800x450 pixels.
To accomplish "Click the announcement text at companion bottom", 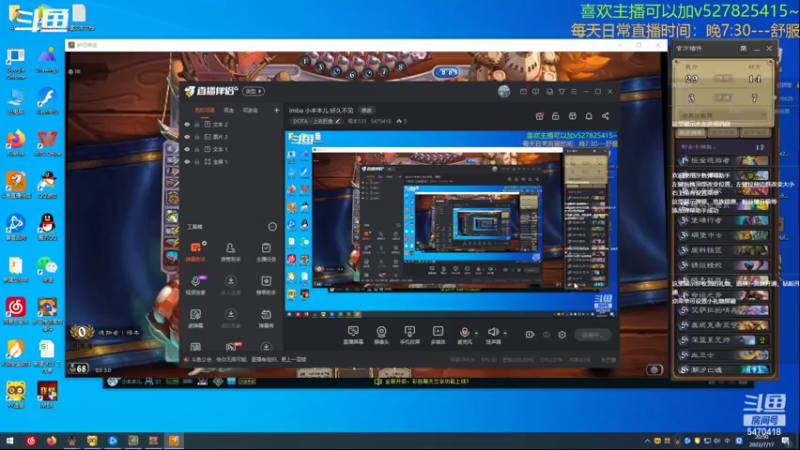I will click(x=248, y=360).
